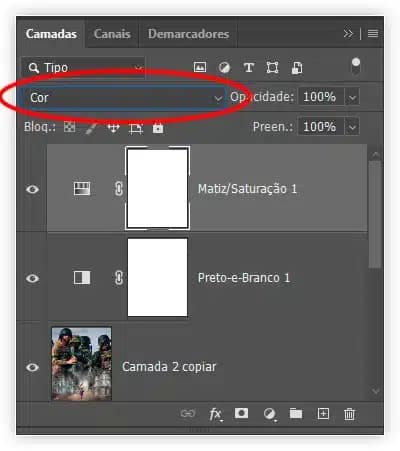400x451 pixels.
Task: Create new adjustment layer
Action: coord(269,414)
